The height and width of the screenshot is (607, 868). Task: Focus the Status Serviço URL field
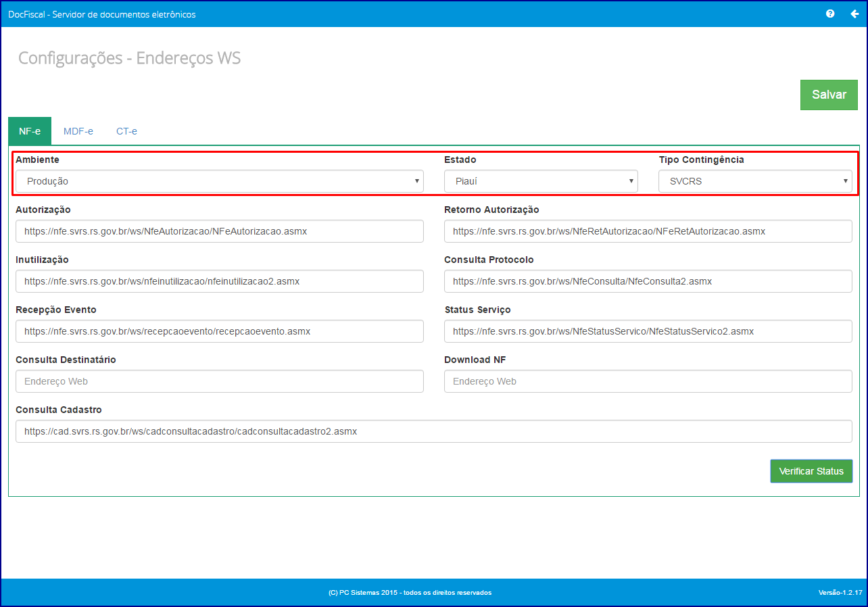click(x=648, y=331)
